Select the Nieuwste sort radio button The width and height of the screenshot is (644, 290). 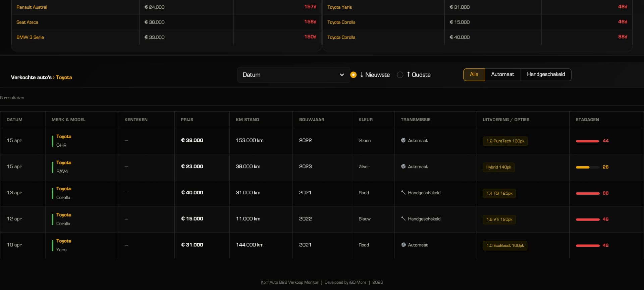click(353, 75)
